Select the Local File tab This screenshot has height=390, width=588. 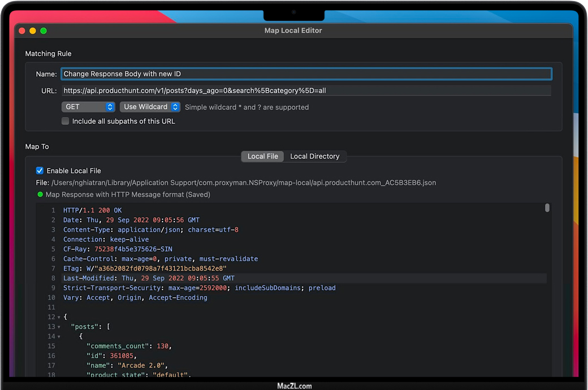(x=263, y=157)
